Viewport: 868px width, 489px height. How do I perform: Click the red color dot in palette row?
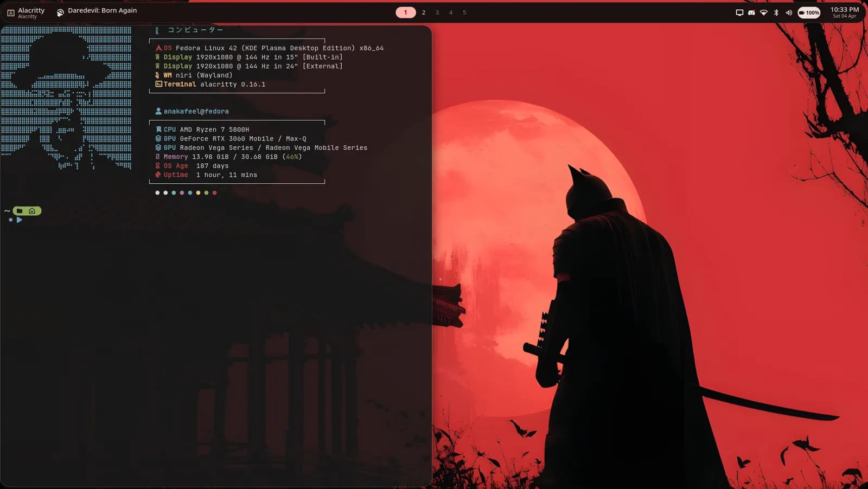click(x=214, y=192)
